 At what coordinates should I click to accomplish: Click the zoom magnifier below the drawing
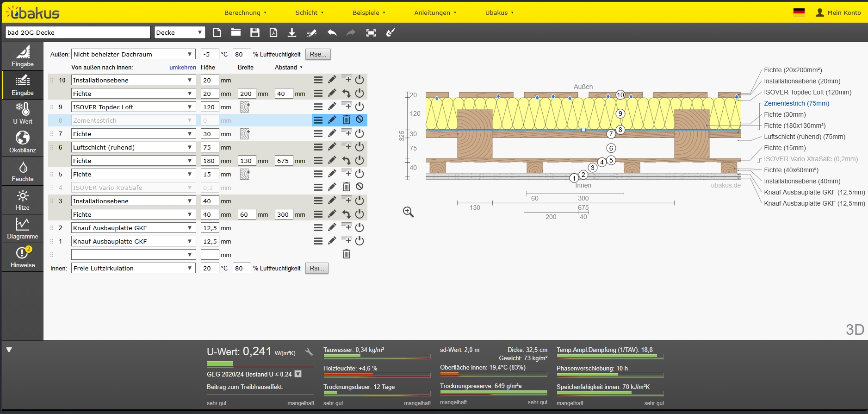pyautogui.click(x=408, y=212)
